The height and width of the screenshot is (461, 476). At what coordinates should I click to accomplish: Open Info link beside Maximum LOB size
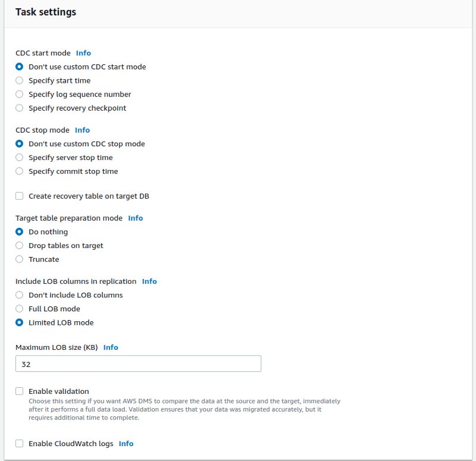coord(111,347)
